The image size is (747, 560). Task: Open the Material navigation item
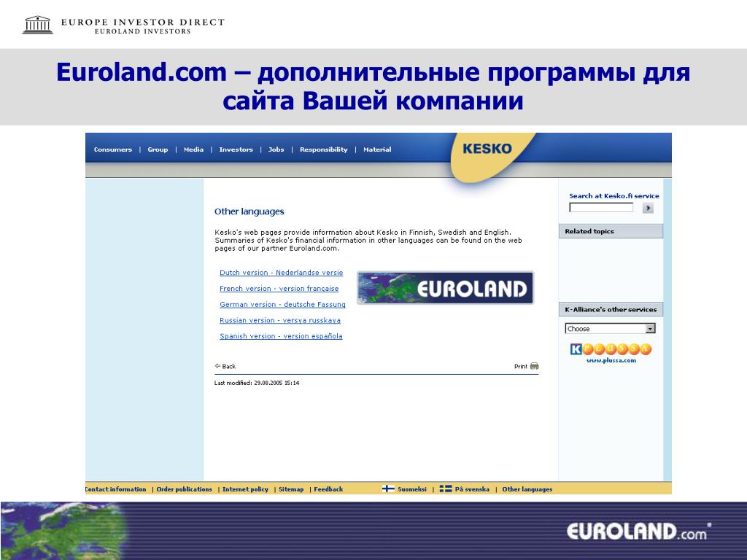377,149
